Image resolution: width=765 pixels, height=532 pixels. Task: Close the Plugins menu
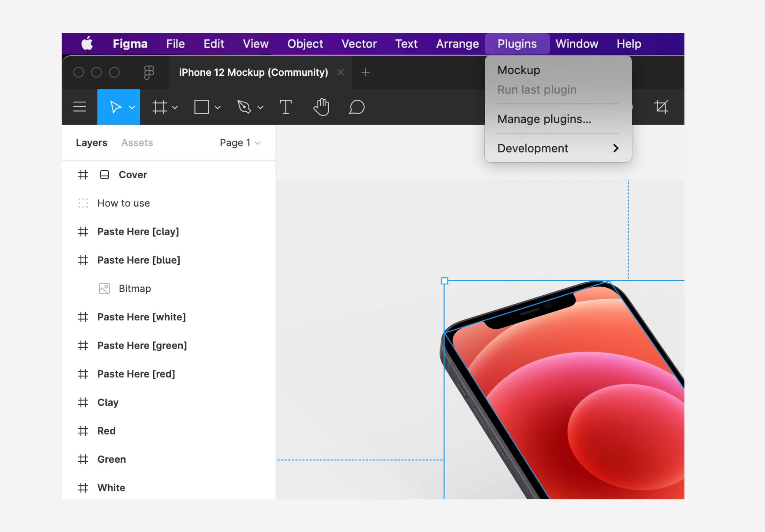tap(517, 44)
